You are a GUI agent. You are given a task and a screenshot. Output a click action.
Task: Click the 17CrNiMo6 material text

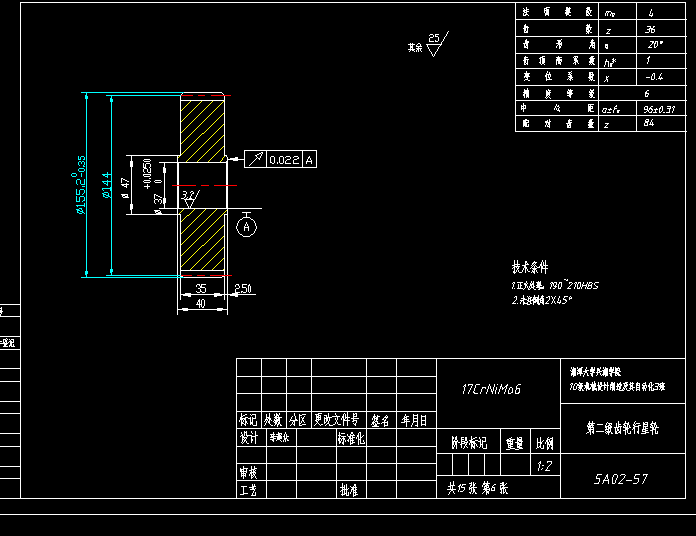pyautogui.click(x=491, y=389)
